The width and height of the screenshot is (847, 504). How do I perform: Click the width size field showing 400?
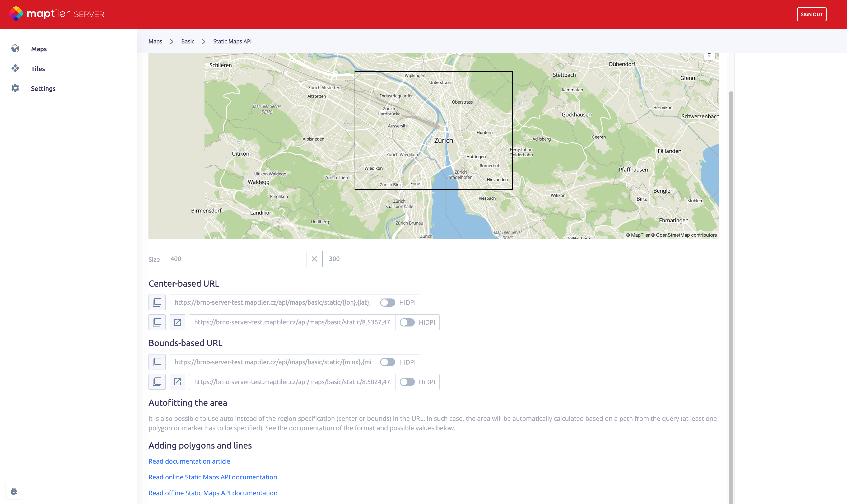pyautogui.click(x=235, y=259)
